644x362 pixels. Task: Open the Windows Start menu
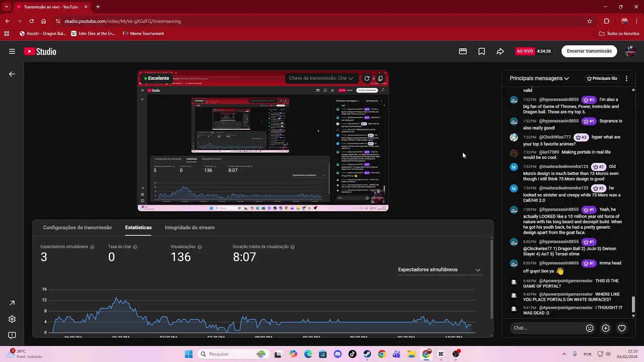click(x=189, y=354)
